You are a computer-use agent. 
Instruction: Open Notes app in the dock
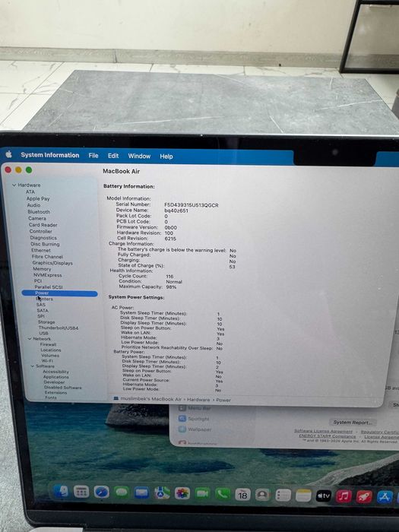303,496
